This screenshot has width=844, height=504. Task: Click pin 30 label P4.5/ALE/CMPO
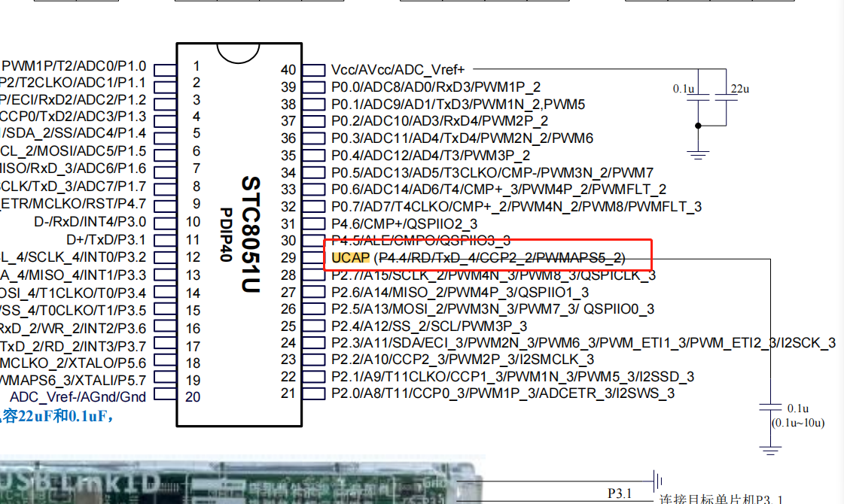[x=421, y=241]
